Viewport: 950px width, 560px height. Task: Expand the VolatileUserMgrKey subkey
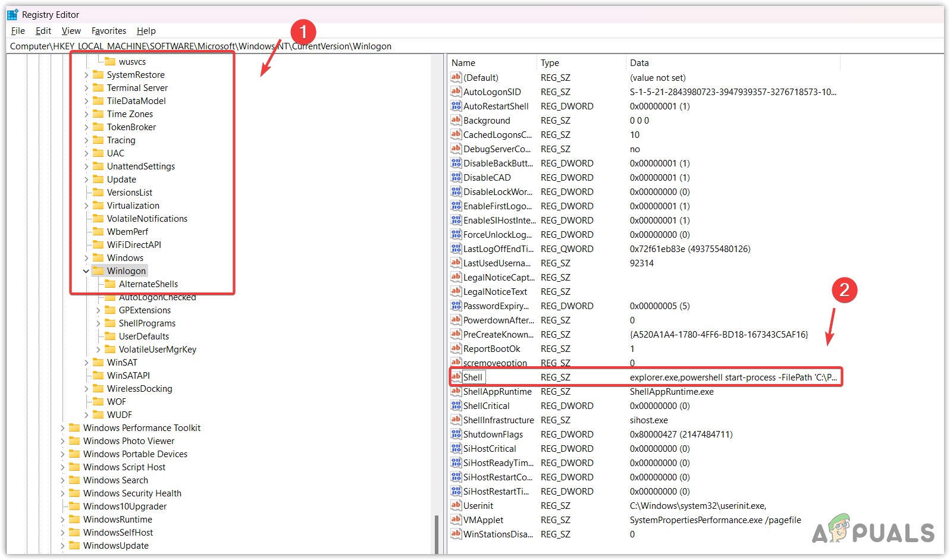98,350
